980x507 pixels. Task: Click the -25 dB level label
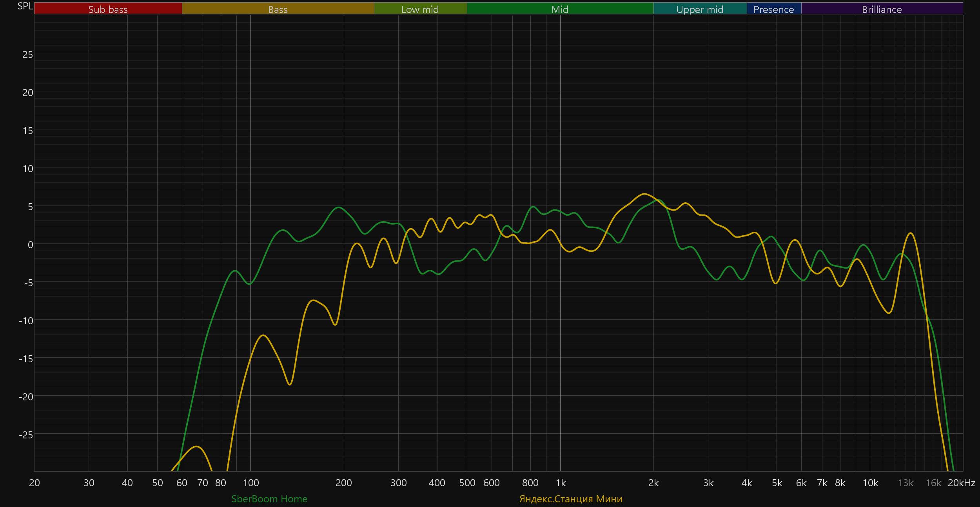tap(26, 435)
